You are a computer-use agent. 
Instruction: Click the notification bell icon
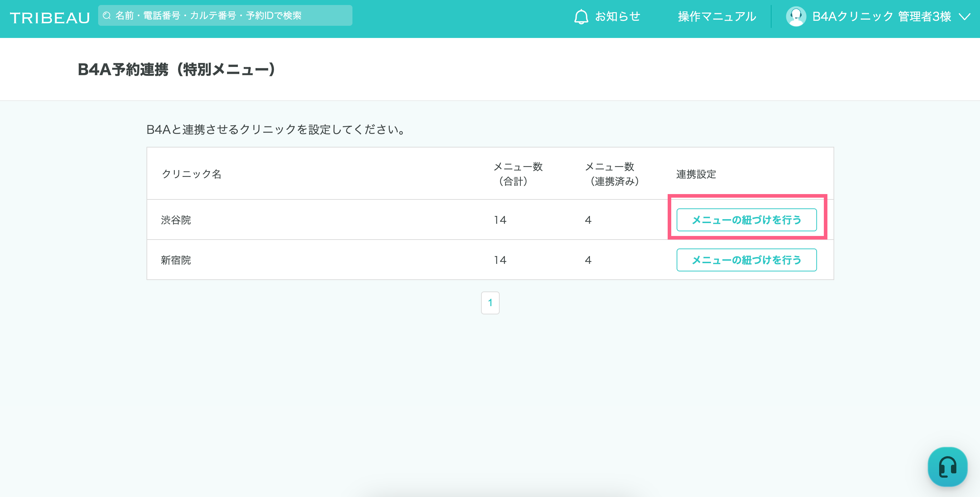point(581,17)
